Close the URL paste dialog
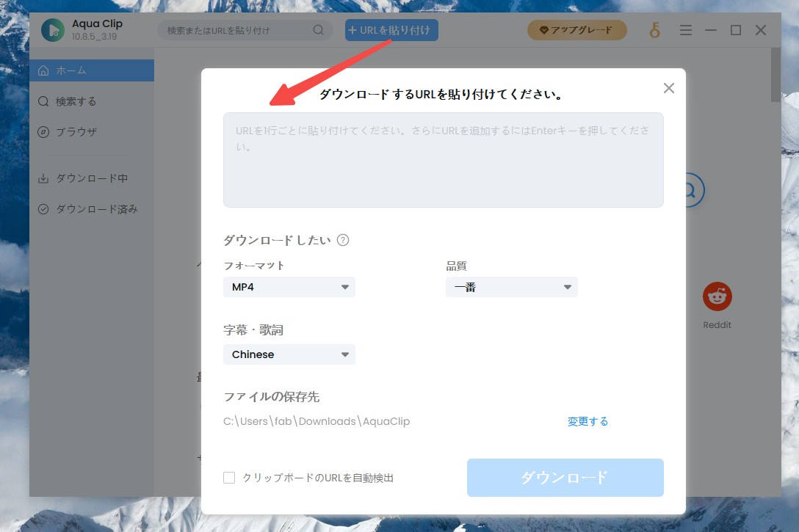This screenshot has height=532, width=799. pyautogui.click(x=668, y=87)
